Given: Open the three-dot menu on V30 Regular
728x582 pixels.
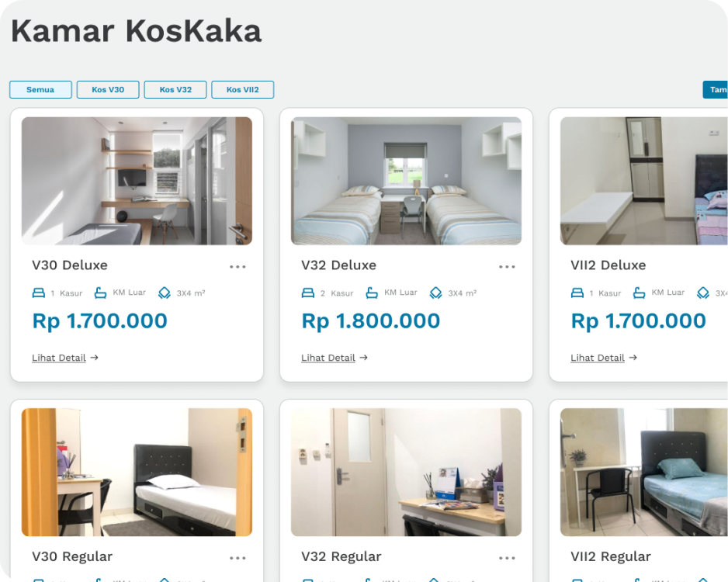Looking at the screenshot, I should 237,558.
